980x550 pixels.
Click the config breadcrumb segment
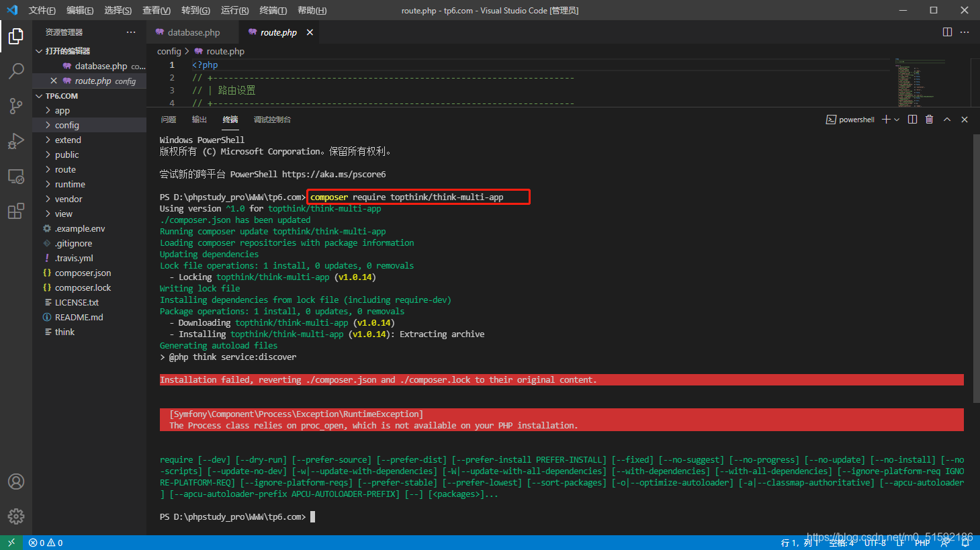point(169,51)
